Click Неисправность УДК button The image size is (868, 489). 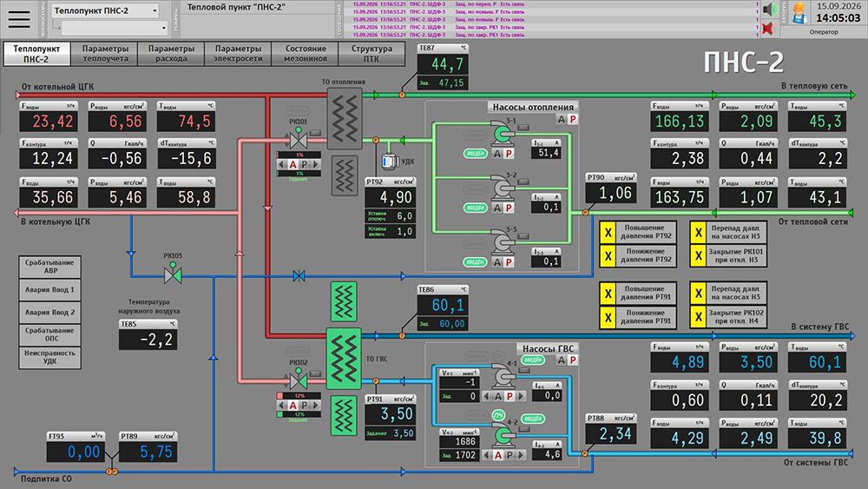click(49, 357)
